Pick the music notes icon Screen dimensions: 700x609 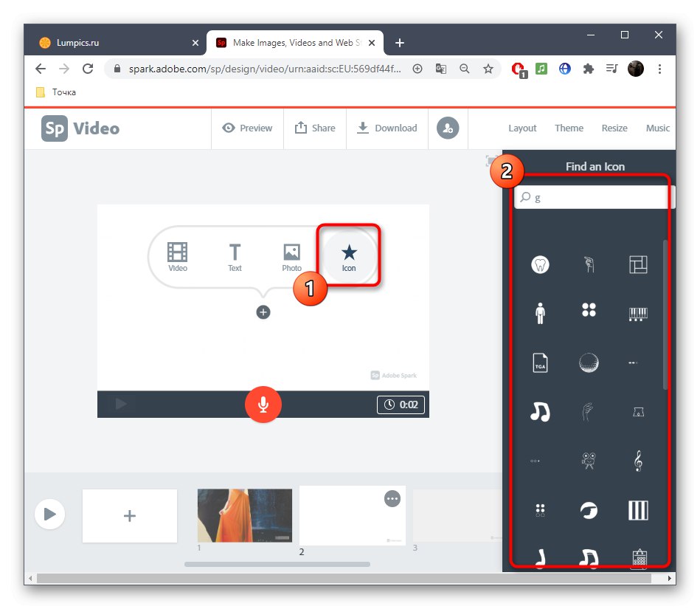540,411
